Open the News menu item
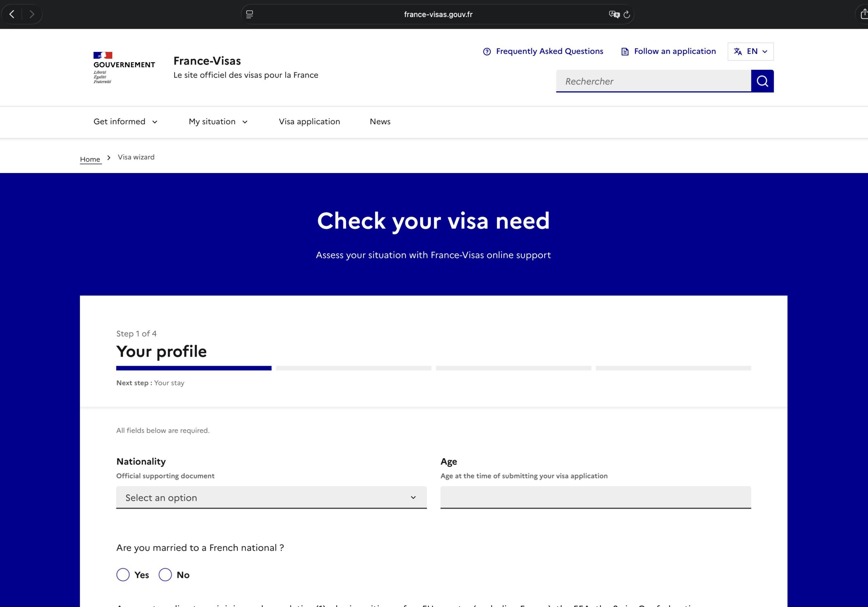Viewport: 868px width, 607px height. [x=380, y=122]
